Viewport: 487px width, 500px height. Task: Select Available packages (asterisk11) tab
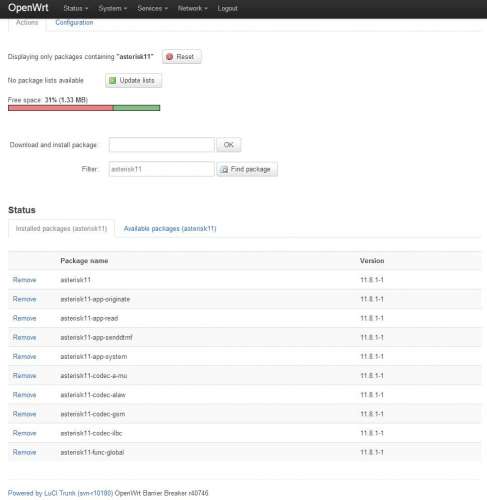[170, 229]
